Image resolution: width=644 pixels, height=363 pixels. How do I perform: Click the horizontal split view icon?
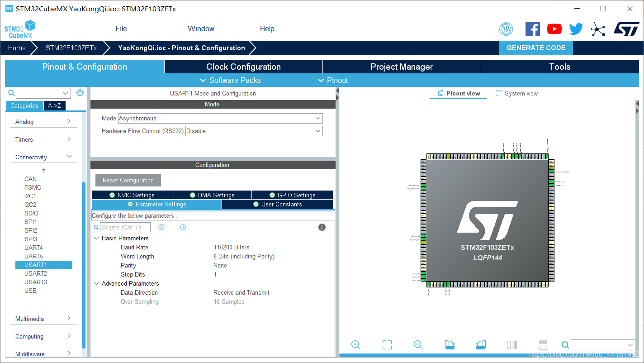click(543, 345)
